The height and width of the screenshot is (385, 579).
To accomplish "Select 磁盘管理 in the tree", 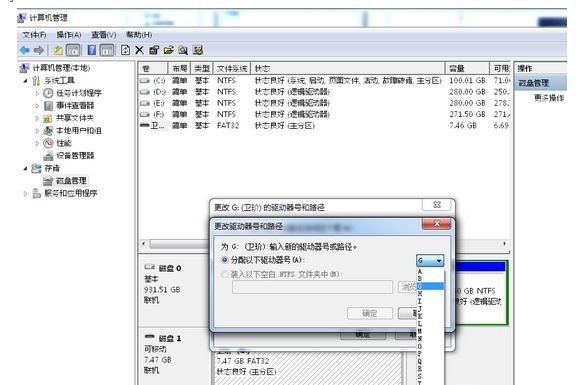I will (71, 181).
